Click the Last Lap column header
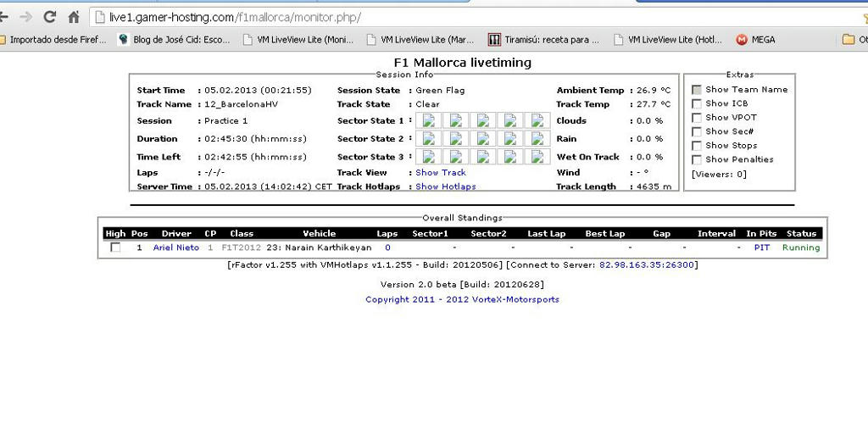The width and height of the screenshot is (868, 434). point(546,234)
